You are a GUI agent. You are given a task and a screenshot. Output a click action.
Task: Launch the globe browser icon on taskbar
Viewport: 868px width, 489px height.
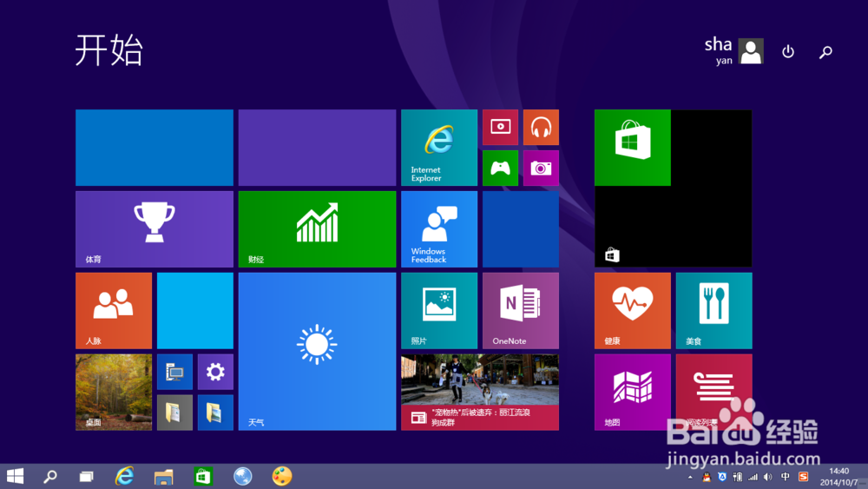click(x=242, y=476)
